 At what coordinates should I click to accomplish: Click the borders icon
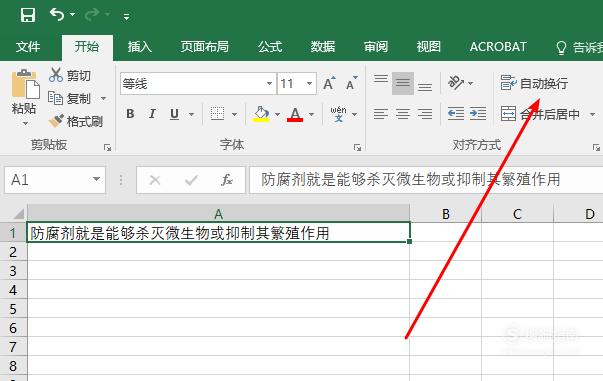tap(217, 114)
